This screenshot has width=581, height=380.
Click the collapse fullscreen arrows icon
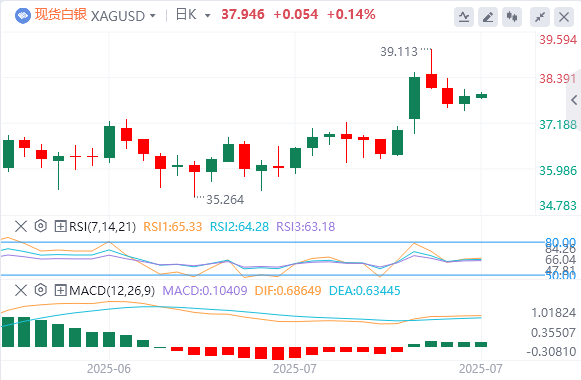540,17
